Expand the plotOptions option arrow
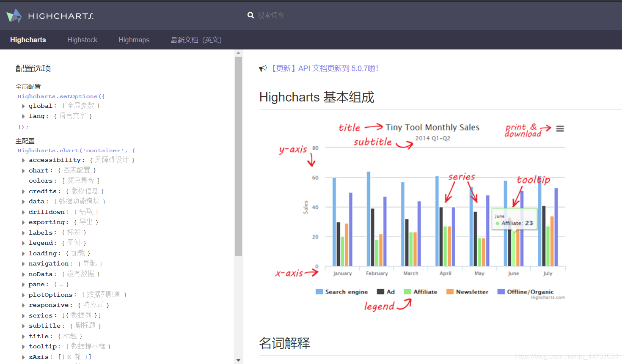This screenshot has width=622, height=364. (x=23, y=295)
